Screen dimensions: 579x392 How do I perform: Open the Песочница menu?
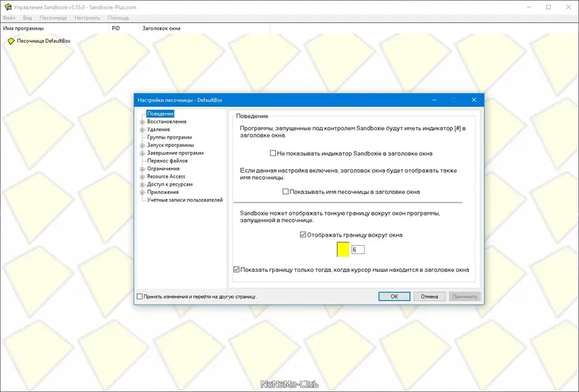tap(53, 17)
